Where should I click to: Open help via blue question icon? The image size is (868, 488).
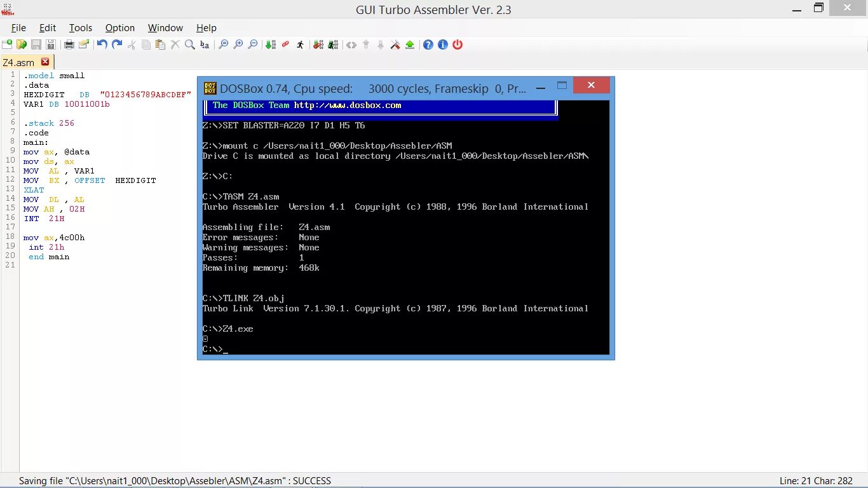click(x=428, y=44)
